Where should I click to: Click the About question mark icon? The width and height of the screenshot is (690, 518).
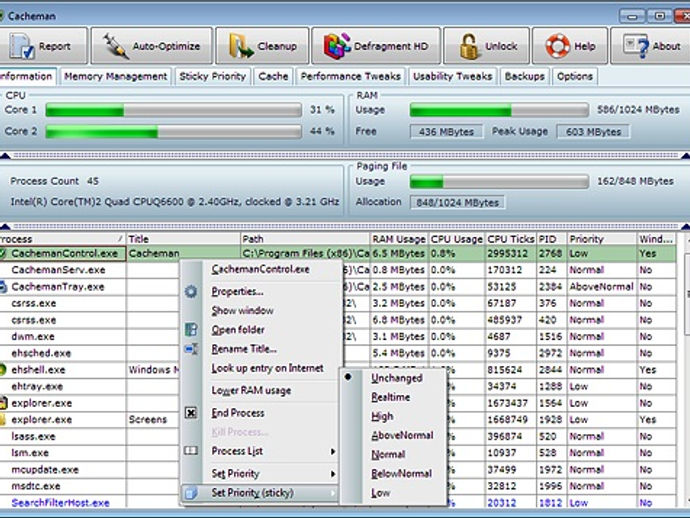point(636,46)
